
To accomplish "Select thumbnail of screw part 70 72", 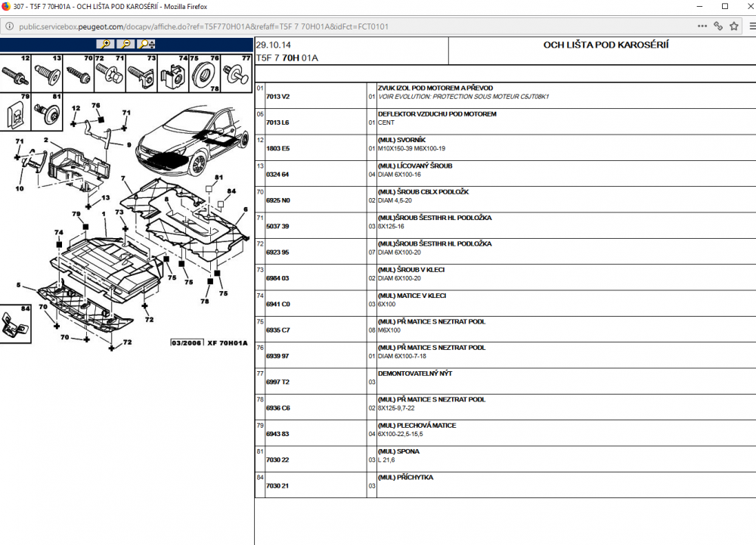I will pos(79,73).
